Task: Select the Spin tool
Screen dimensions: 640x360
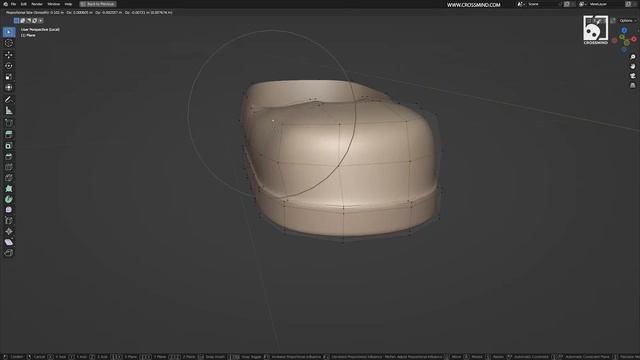Action: tap(9, 199)
